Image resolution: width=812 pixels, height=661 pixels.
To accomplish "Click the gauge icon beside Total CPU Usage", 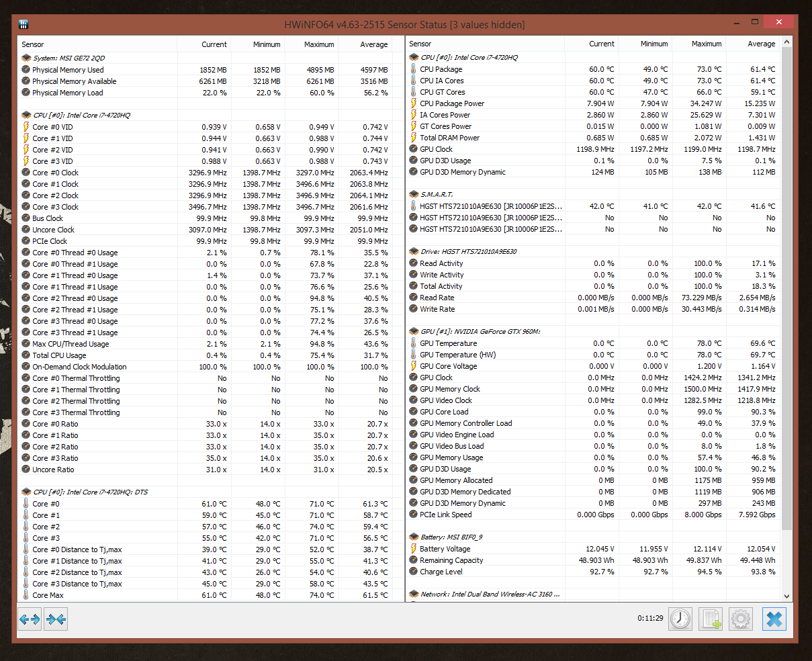I will [x=26, y=355].
